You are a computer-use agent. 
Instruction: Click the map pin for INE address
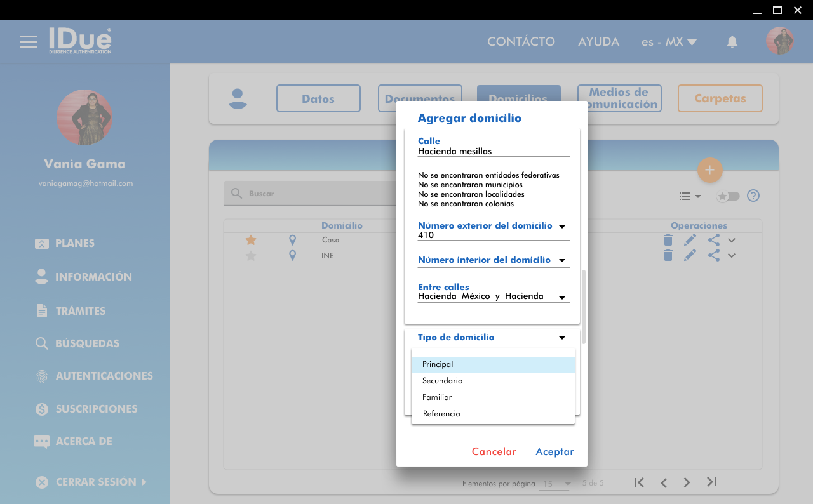click(292, 255)
